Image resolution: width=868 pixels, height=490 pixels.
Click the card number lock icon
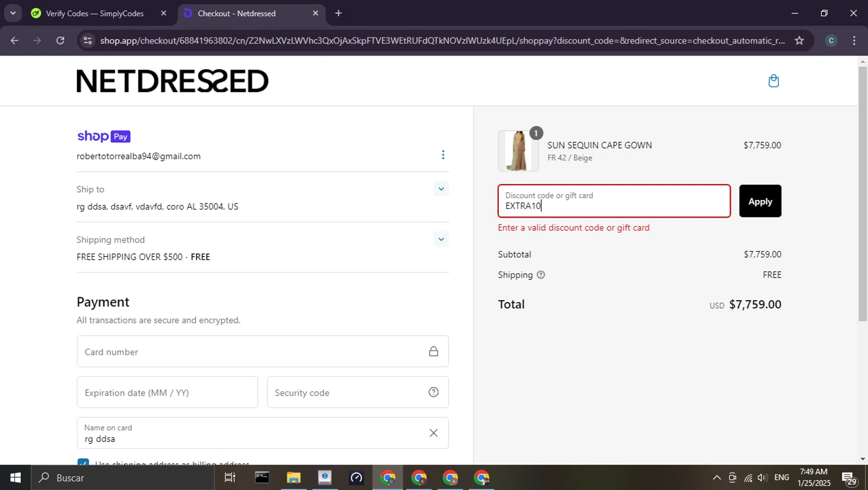pos(433,351)
